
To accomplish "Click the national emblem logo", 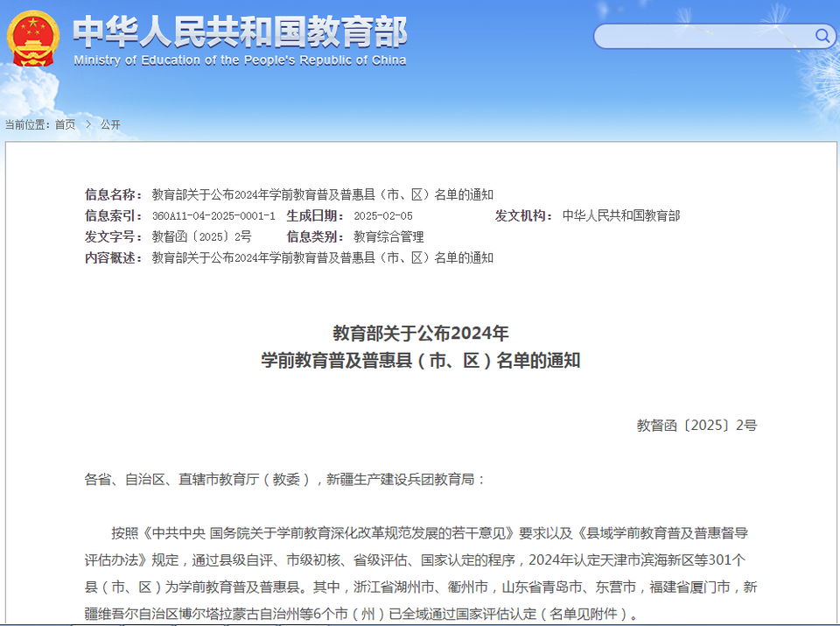I will (x=32, y=39).
